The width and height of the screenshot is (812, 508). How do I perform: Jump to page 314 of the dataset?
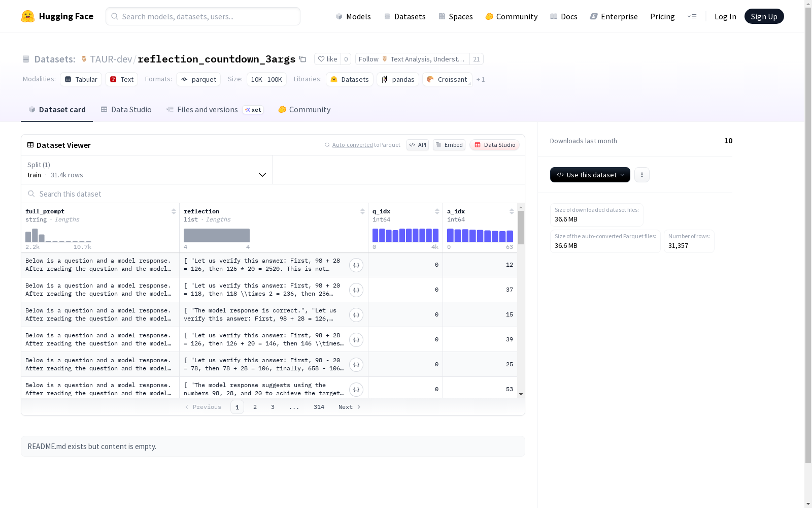point(319,407)
